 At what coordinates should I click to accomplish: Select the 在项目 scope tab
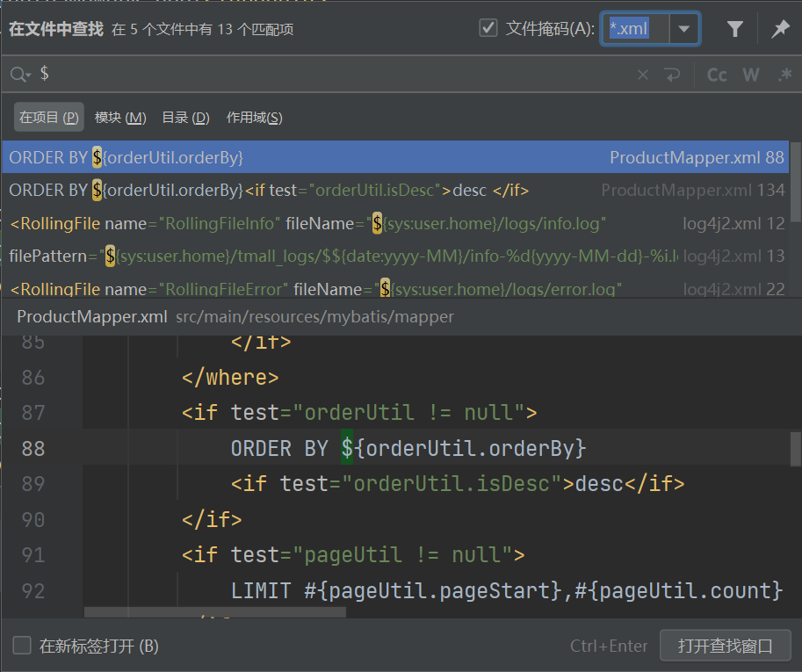coord(48,118)
